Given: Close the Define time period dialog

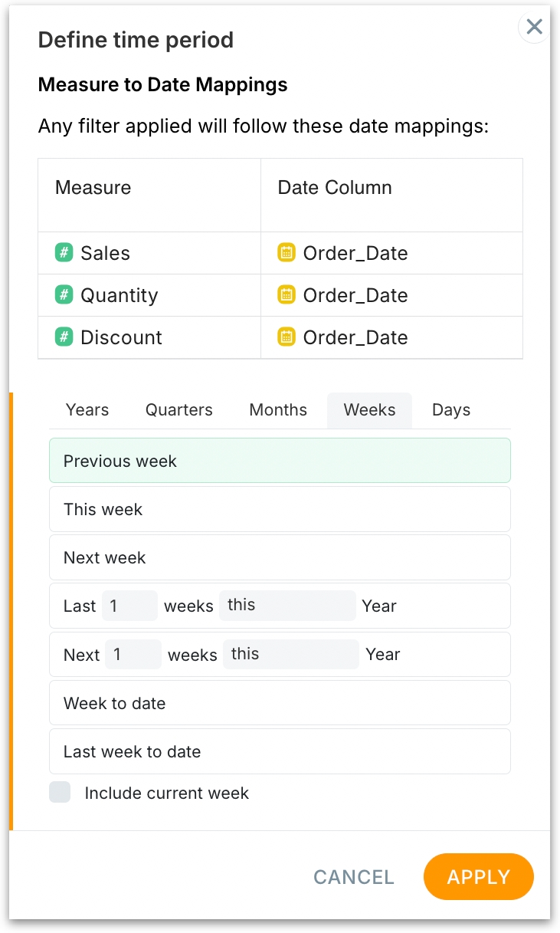Looking at the screenshot, I should tap(534, 27).
